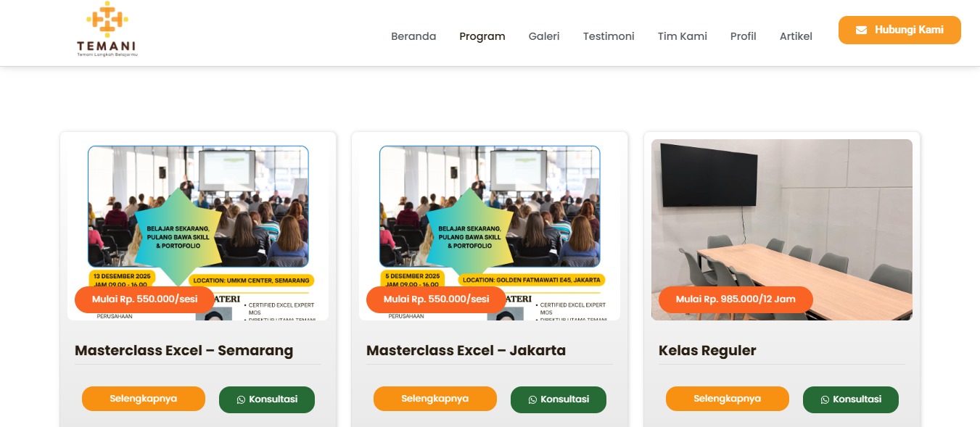
Task: Open the Beranda menu item
Action: [413, 36]
